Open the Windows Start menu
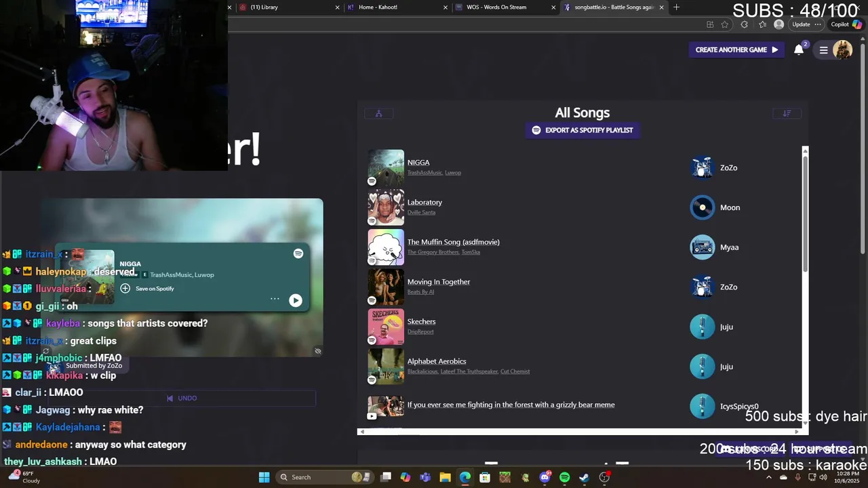 (264, 477)
